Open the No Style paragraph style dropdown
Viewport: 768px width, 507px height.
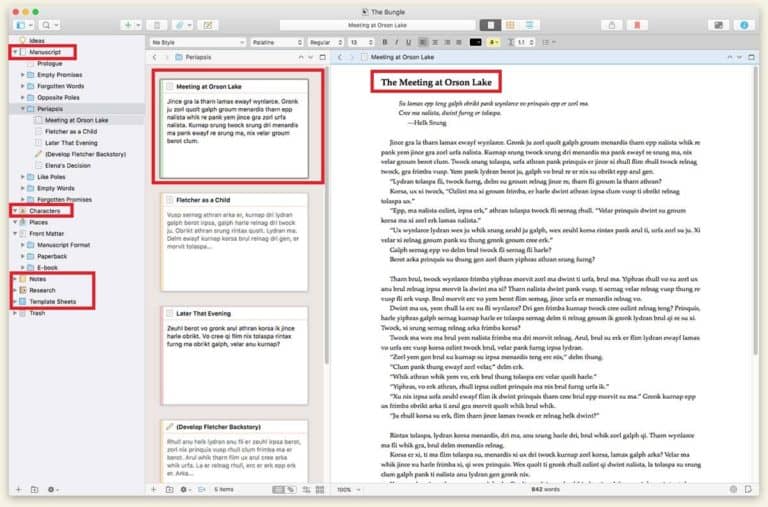pyautogui.click(x=197, y=43)
